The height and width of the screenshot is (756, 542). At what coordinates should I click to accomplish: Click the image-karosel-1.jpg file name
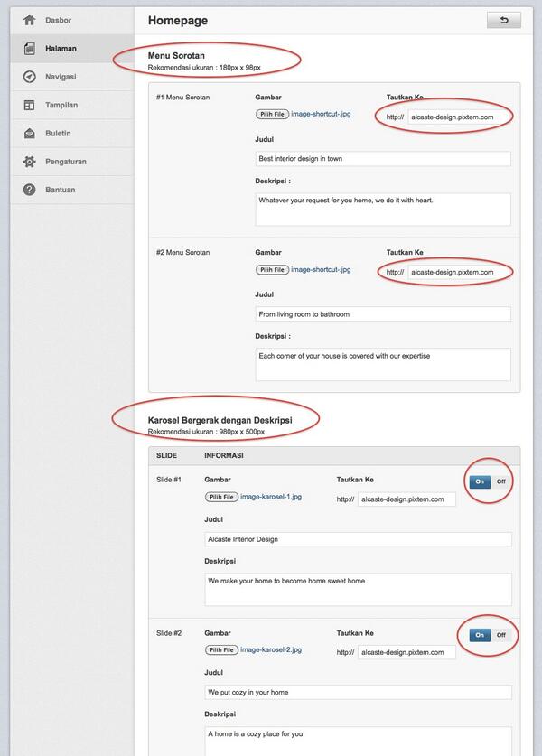tap(271, 497)
